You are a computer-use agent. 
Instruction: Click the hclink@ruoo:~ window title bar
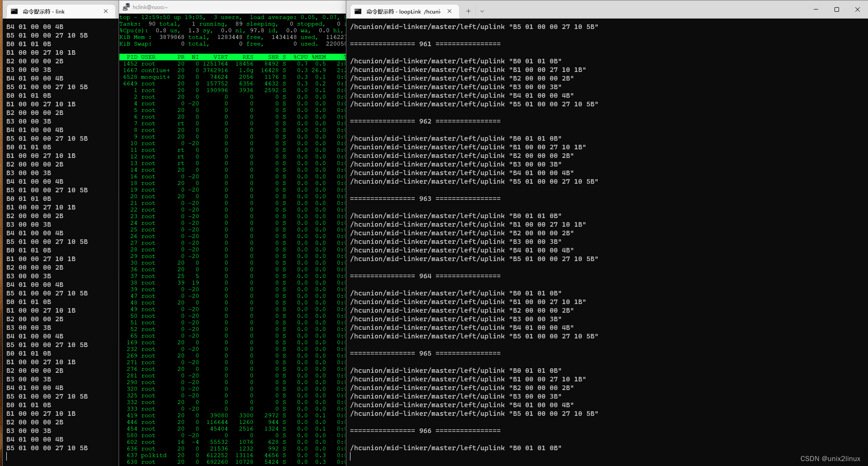pyautogui.click(x=232, y=7)
